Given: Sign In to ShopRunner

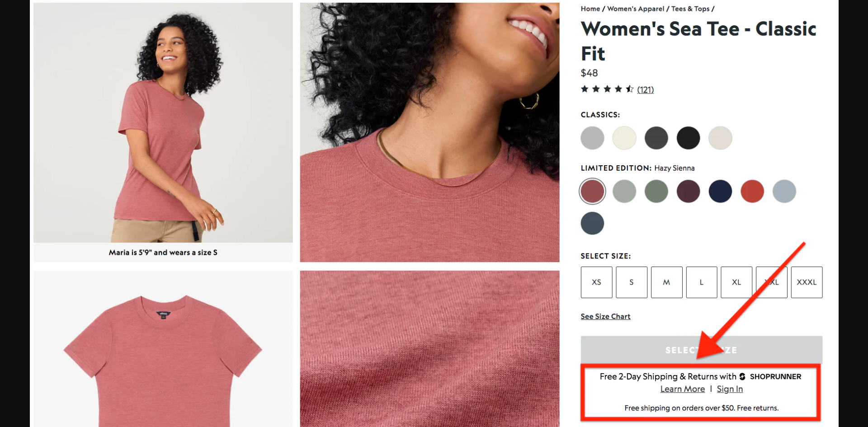Looking at the screenshot, I should click(x=729, y=389).
